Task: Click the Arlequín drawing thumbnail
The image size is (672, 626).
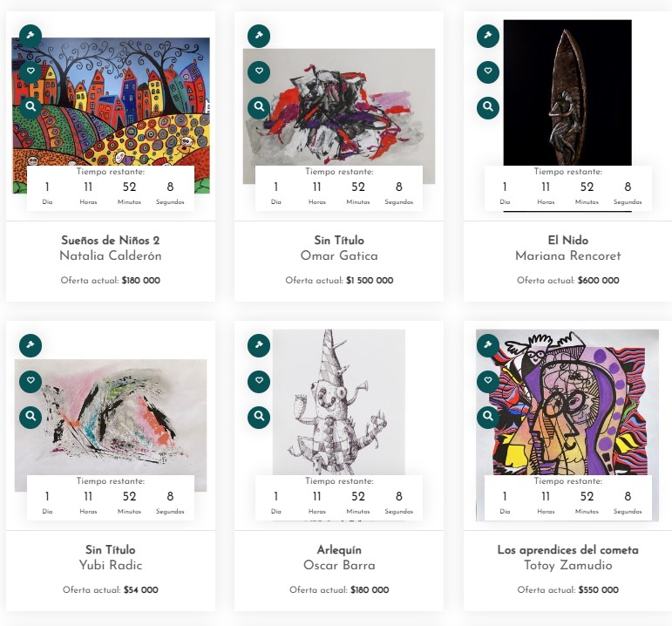Action: point(339,401)
